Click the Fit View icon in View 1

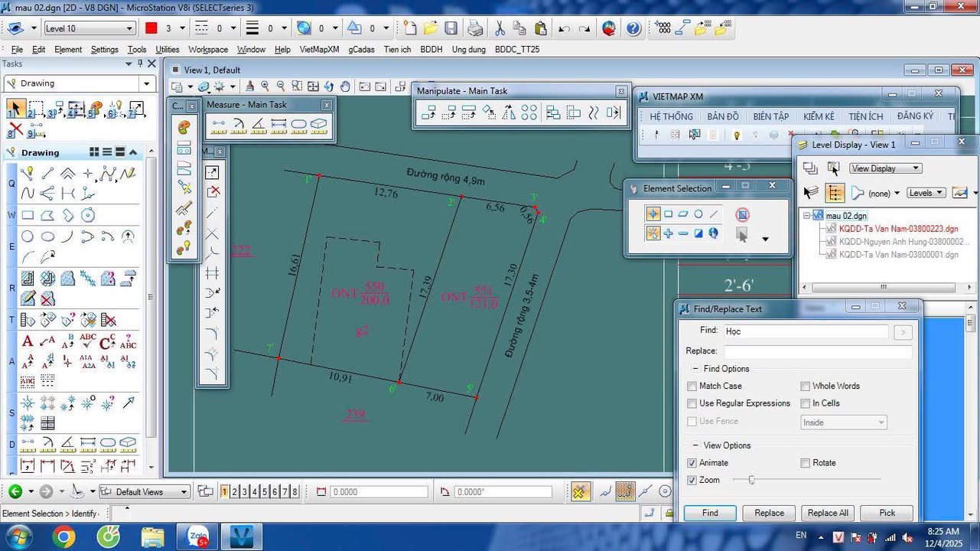coord(313,86)
